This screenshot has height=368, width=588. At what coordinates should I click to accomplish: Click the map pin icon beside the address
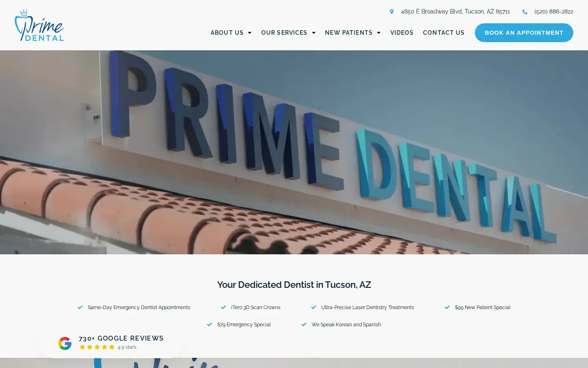pyautogui.click(x=392, y=12)
